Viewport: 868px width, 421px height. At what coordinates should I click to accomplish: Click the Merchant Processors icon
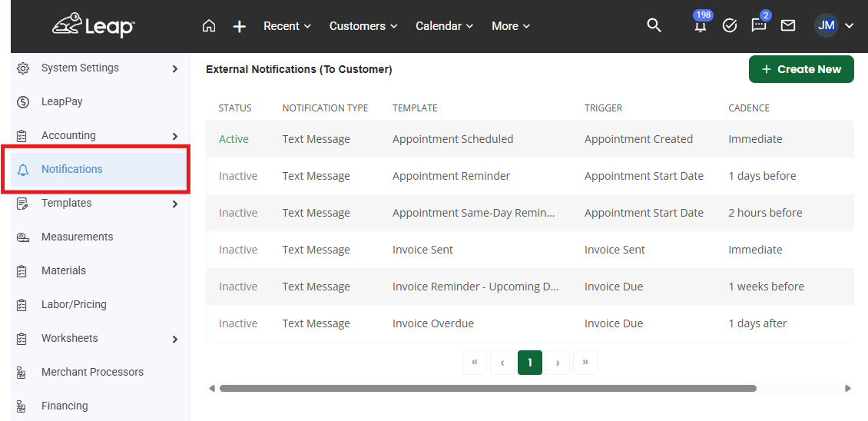click(x=22, y=373)
